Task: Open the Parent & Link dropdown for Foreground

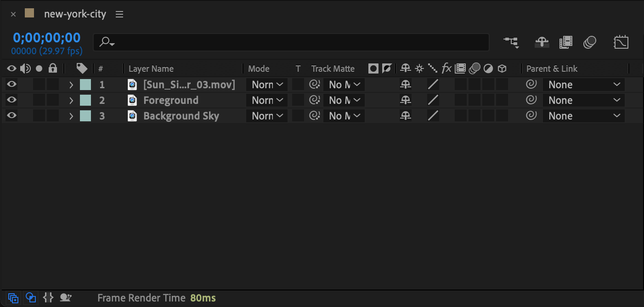Action: [583, 100]
